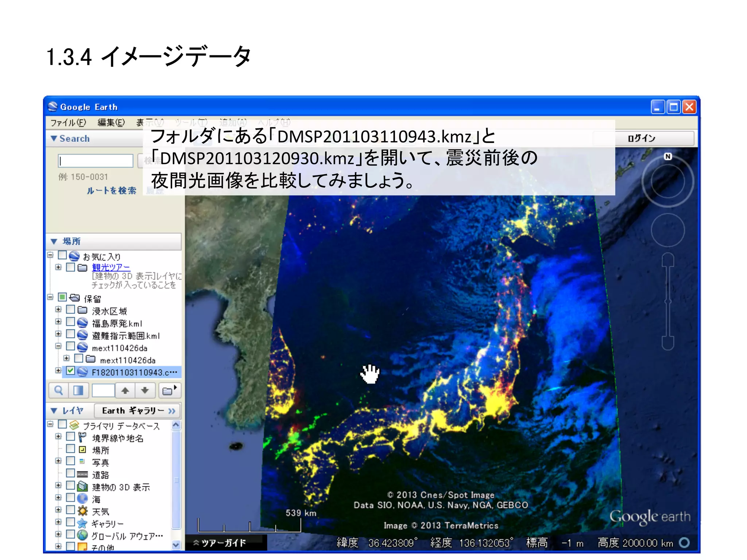Open the 表示(V) menu
The width and height of the screenshot is (747, 560).
[150, 122]
